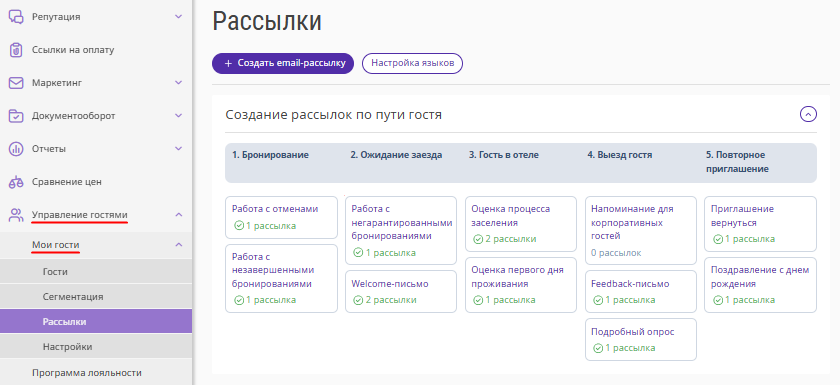This screenshot has height=385, width=840.
Task: Open the Подробный опрос card
Action: (641, 339)
